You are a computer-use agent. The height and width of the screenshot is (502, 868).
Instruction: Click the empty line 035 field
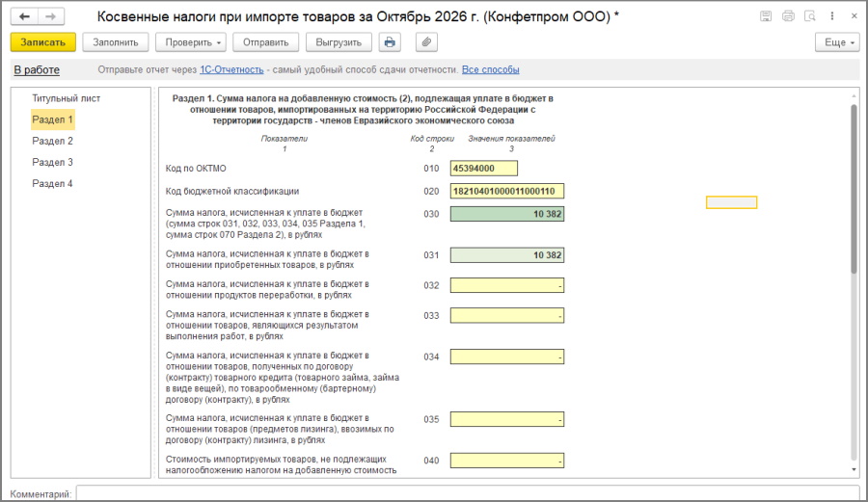coord(507,419)
